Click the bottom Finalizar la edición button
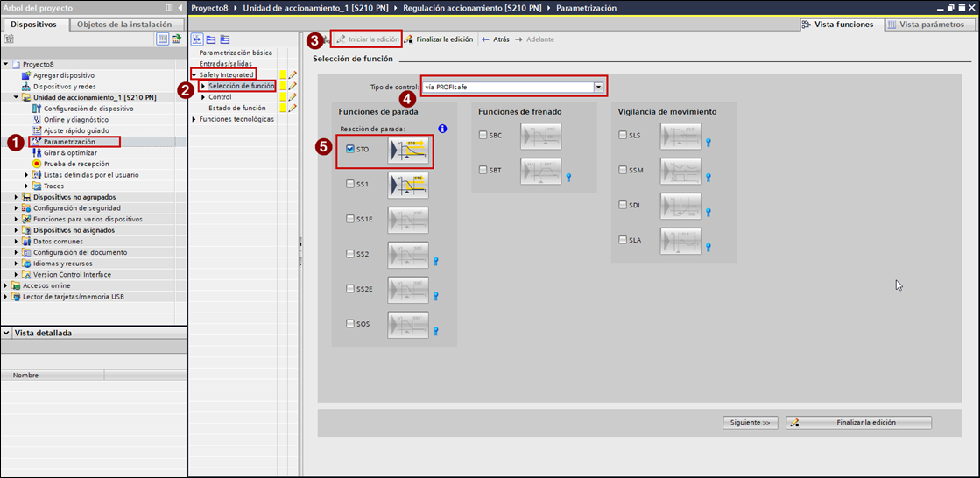This screenshot has height=478, width=980. 858,423
